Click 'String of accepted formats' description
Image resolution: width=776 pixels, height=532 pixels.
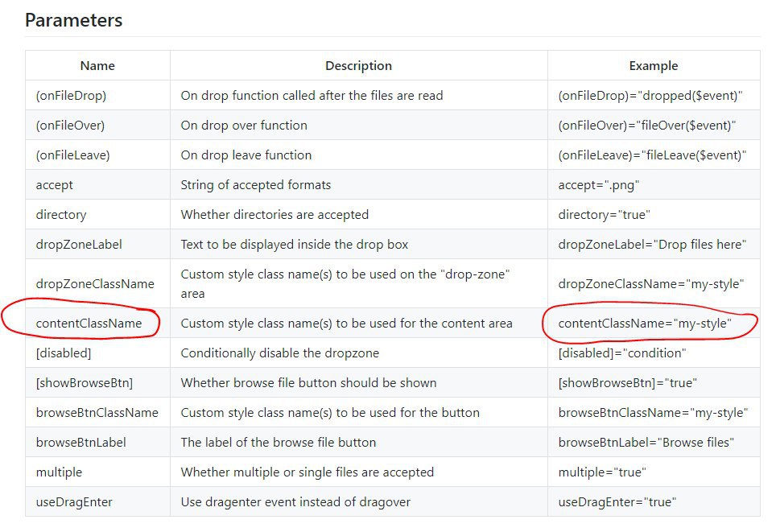click(256, 185)
